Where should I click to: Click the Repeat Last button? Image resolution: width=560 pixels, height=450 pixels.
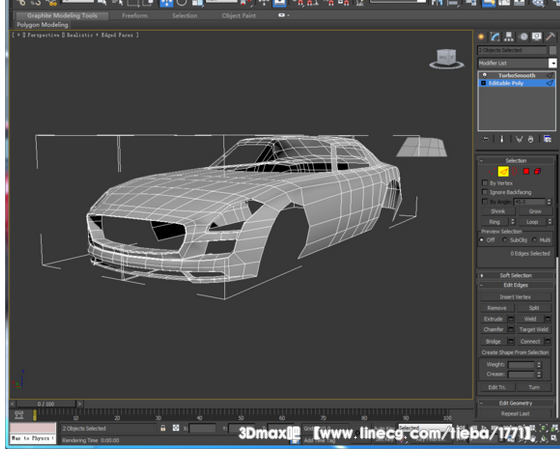pos(515,414)
